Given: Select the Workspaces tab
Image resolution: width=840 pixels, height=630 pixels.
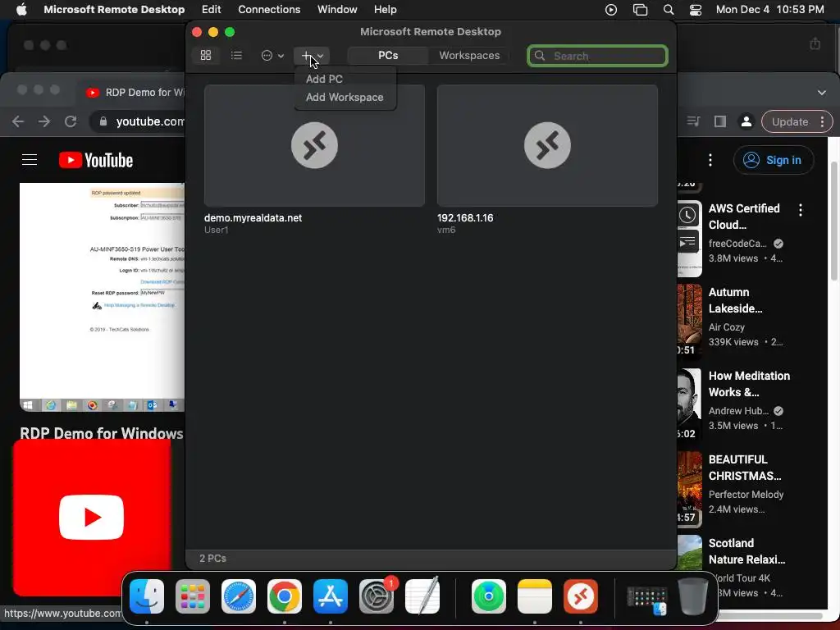Looking at the screenshot, I should 469,55.
